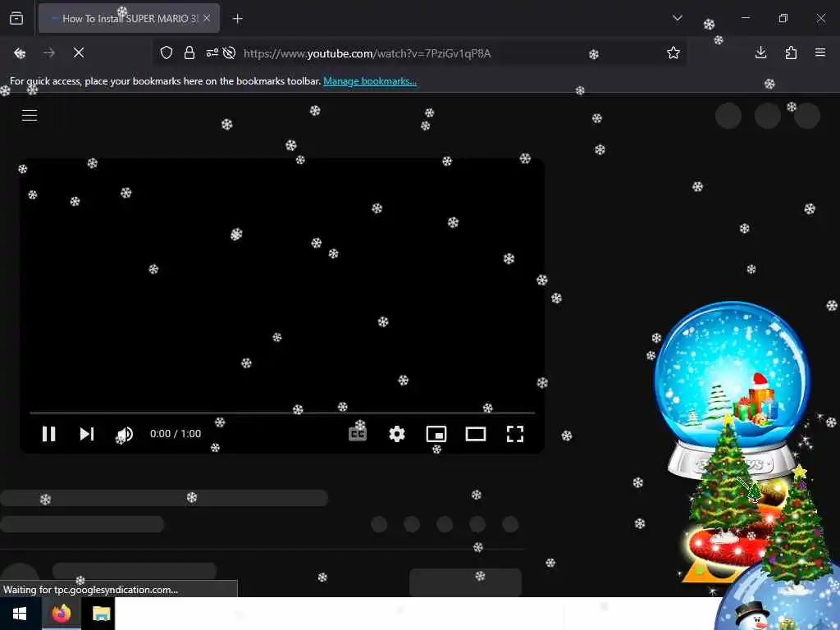Click the autoplay blocked icon
840x630 pixels.
click(x=230, y=52)
